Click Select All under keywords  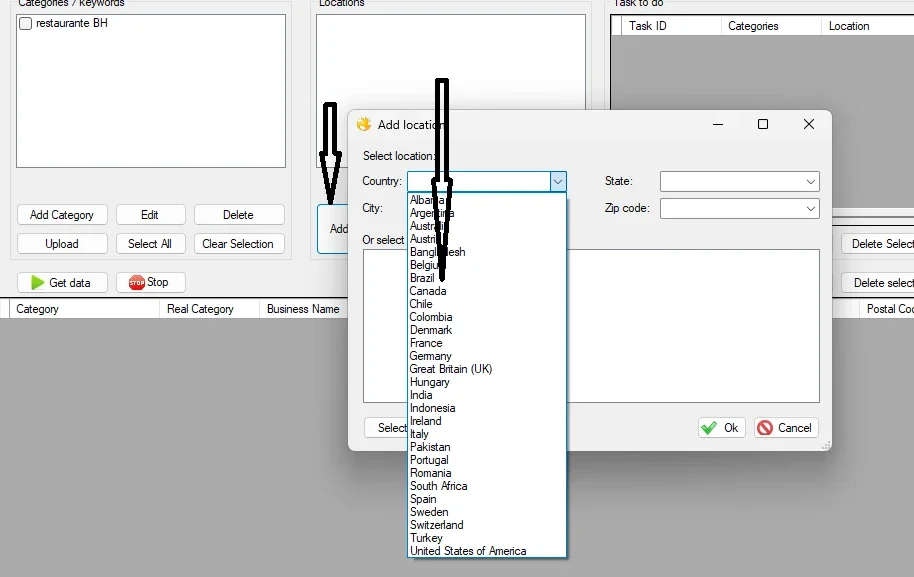(x=150, y=244)
